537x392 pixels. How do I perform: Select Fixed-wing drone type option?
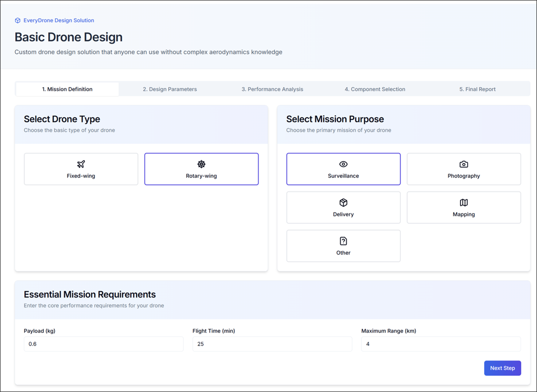click(x=81, y=169)
